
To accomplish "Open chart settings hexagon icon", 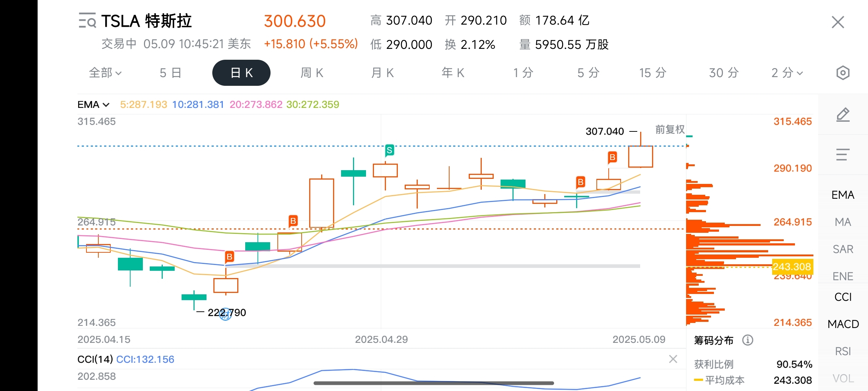I will tap(843, 73).
